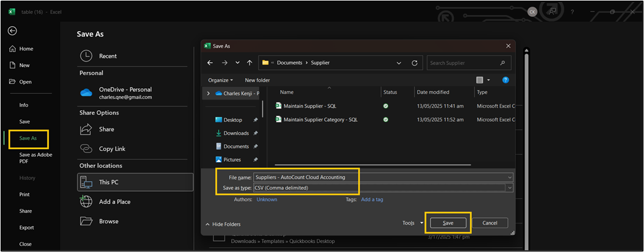Click the dialog Back navigation arrow
The image size is (644, 252).
point(210,63)
